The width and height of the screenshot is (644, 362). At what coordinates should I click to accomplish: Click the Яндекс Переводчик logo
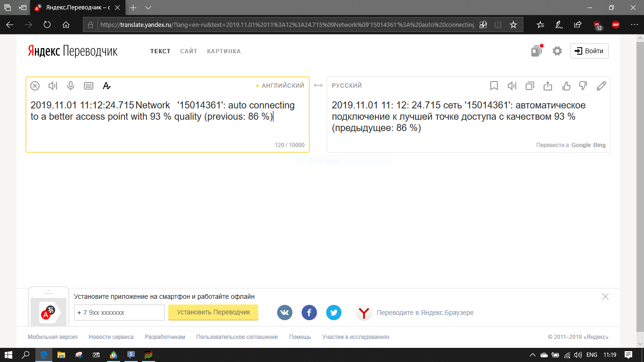click(x=73, y=51)
